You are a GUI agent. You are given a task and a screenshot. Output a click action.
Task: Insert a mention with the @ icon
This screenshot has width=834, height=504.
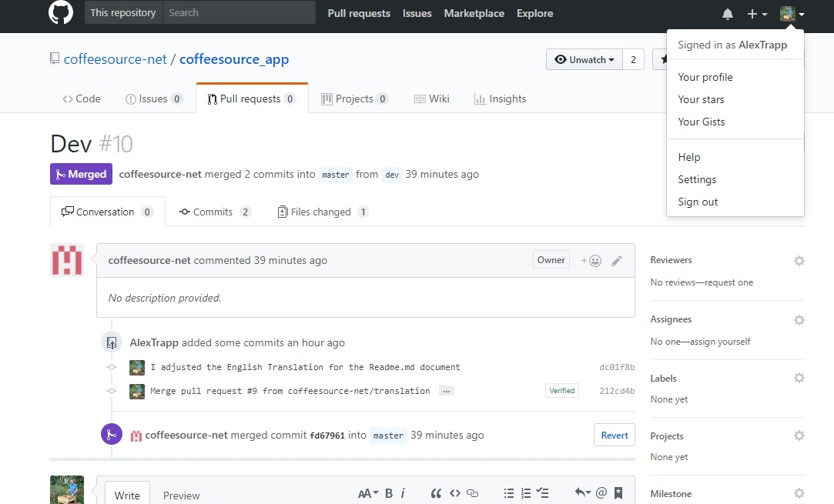pyautogui.click(x=601, y=492)
